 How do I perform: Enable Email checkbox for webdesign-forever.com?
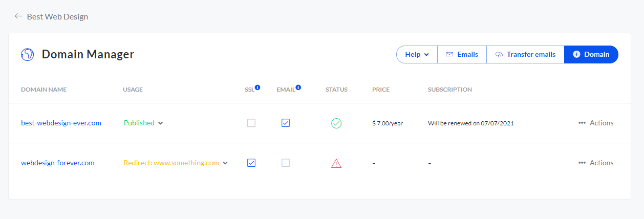pyautogui.click(x=286, y=163)
